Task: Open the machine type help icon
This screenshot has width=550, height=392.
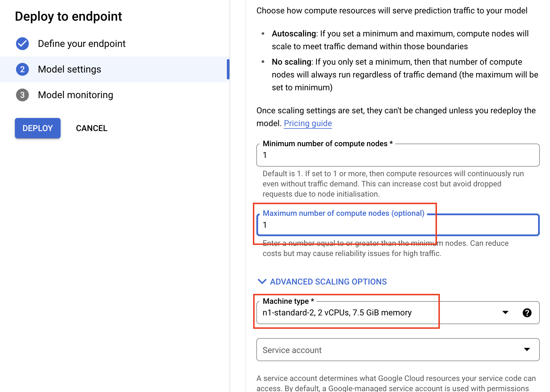Action: pos(527,313)
